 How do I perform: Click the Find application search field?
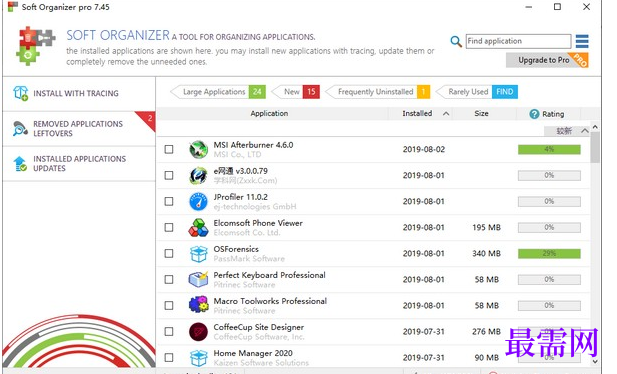pyautogui.click(x=518, y=41)
